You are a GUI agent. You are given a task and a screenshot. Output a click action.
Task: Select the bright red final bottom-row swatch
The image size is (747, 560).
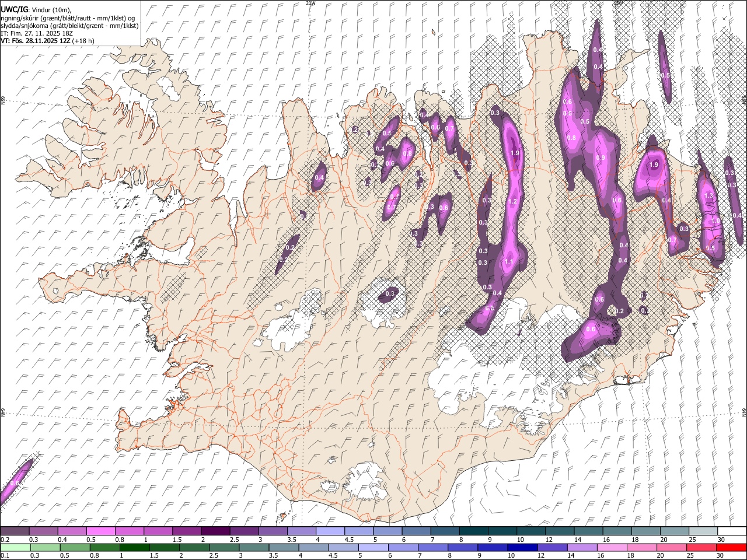[x=731, y=547]
